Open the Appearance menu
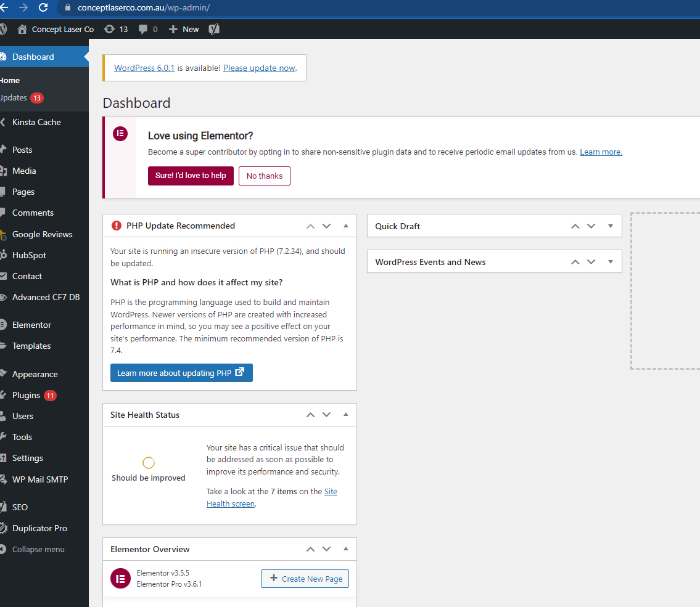 tap(44, 374)
